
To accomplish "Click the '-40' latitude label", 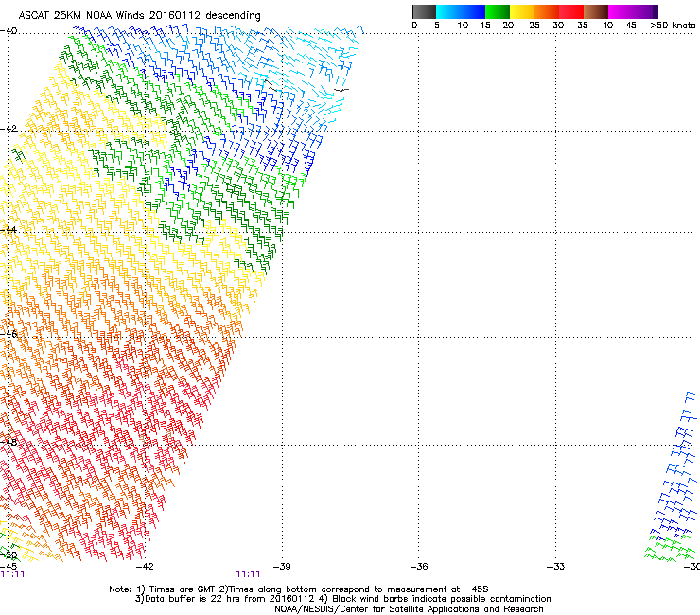I will pos(9,31).
